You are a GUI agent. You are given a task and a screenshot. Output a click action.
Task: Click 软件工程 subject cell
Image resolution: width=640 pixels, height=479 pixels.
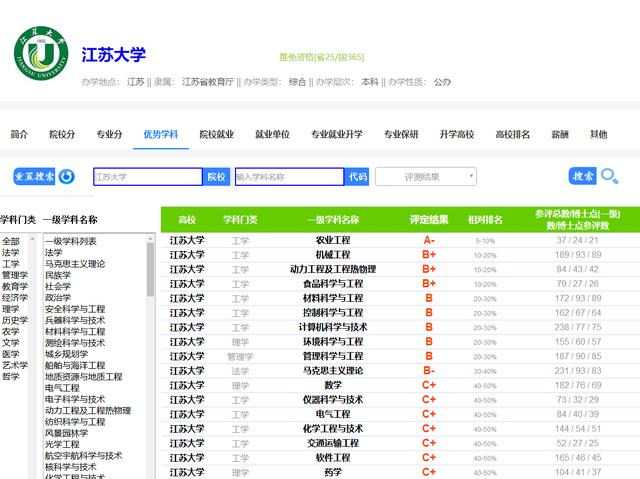(x=333, y=458)
